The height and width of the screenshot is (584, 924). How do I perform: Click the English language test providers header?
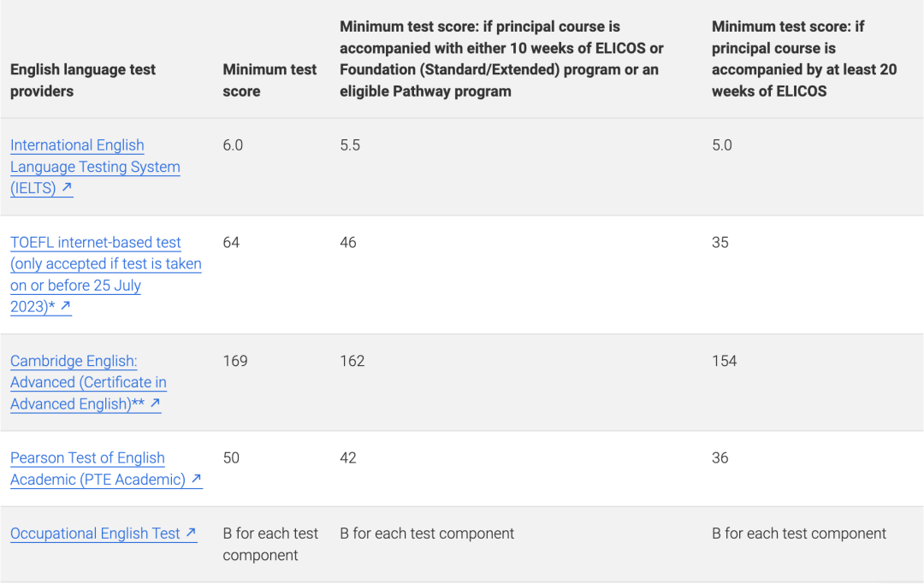pyautogui.click(x=83, y=80)
